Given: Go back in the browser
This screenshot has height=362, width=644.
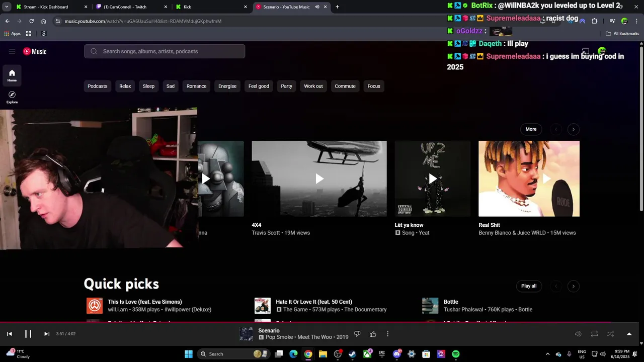Looking at the screenshot, I should click(7, 21).
